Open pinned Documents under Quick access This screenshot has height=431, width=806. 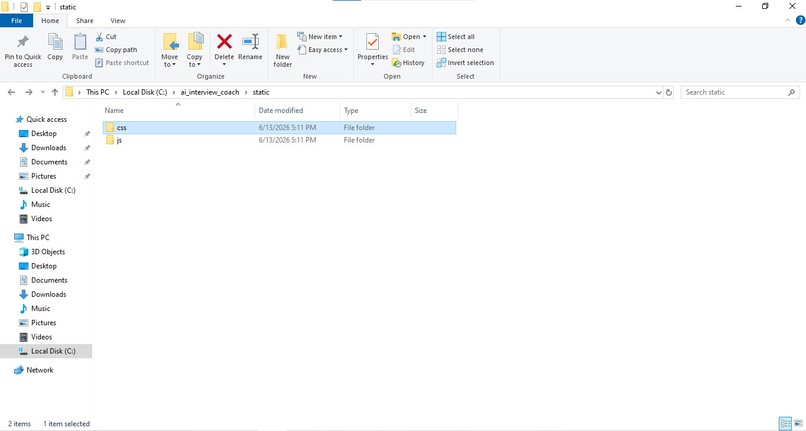click(x=49, y=162)
